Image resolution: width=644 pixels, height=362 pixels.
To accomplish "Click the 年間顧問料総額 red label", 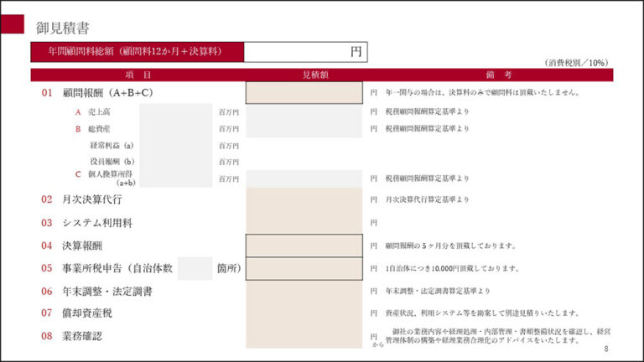I will coord(138,52).
